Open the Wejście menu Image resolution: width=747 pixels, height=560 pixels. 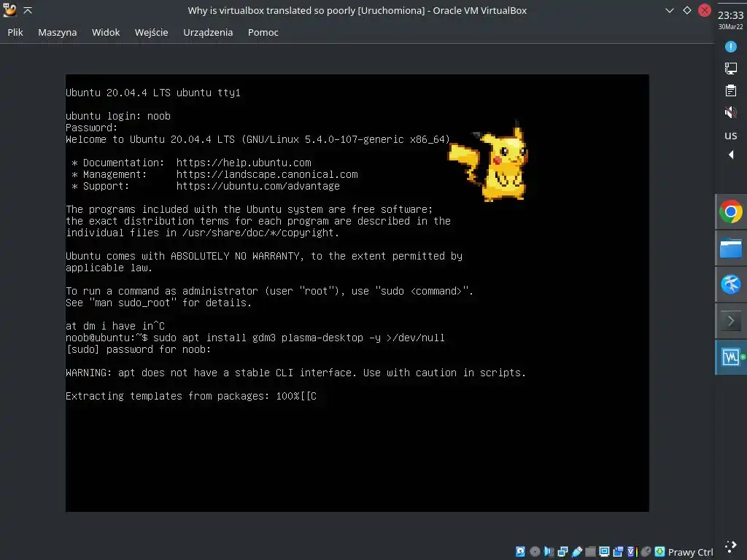coord(152,32)
